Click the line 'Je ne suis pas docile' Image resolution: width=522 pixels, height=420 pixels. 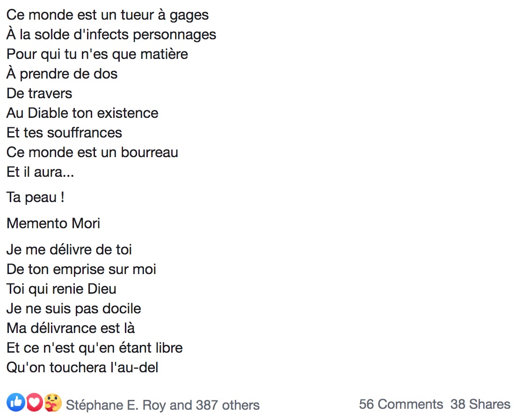pyautogui.click(x=73, y=309)
